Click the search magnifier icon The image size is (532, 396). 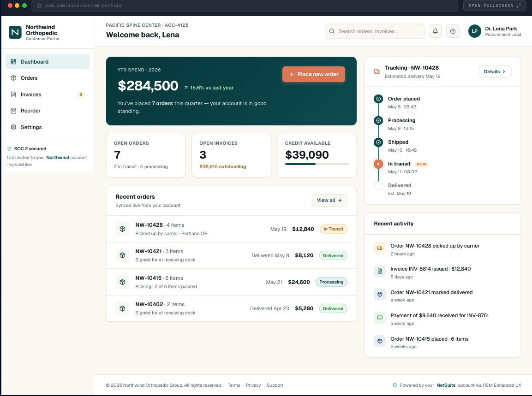332,31
